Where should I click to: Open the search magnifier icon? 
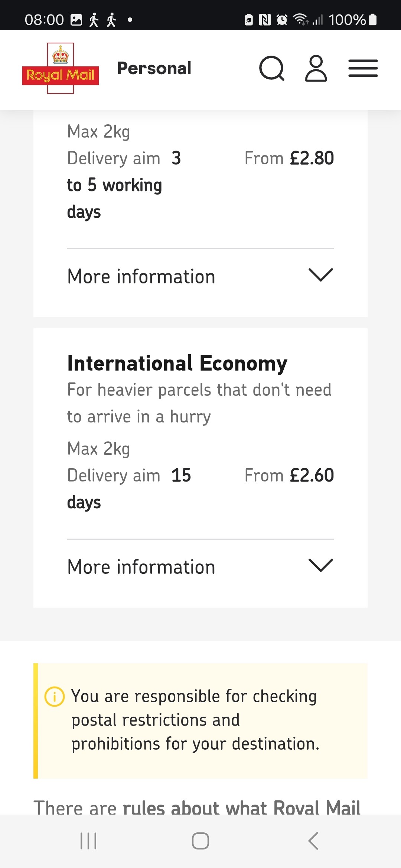point(272,69)
